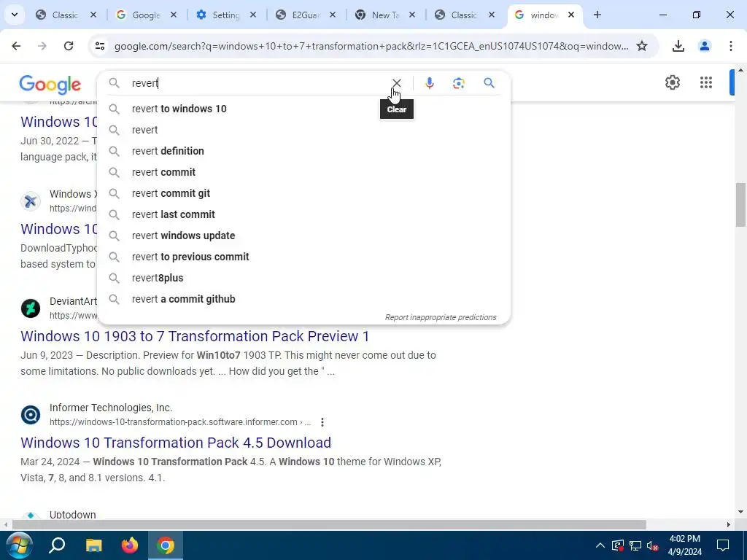Open network icon in system tray
747x560 pixels.
point(635,545)
